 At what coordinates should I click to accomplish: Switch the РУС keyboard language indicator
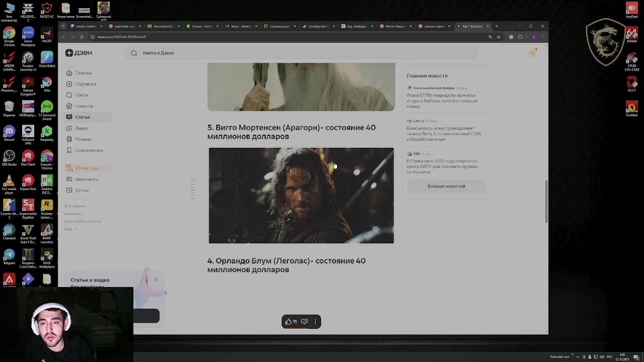tap(610, 357)
